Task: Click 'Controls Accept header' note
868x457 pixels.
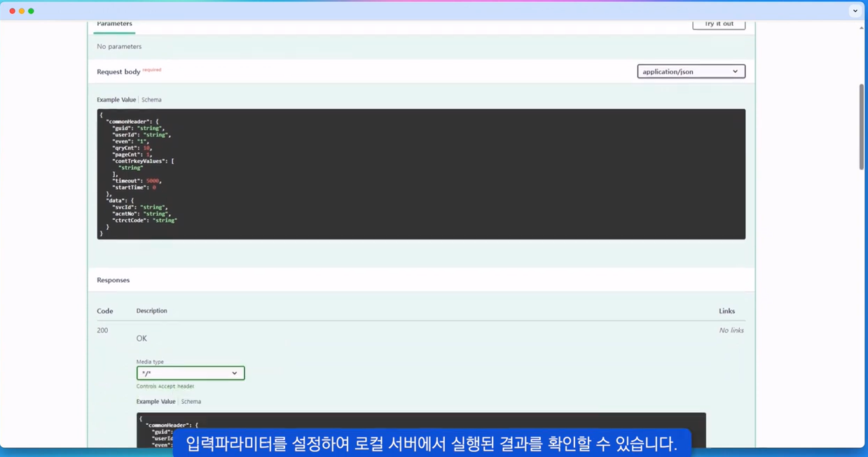Action: (x=165, y=386)
